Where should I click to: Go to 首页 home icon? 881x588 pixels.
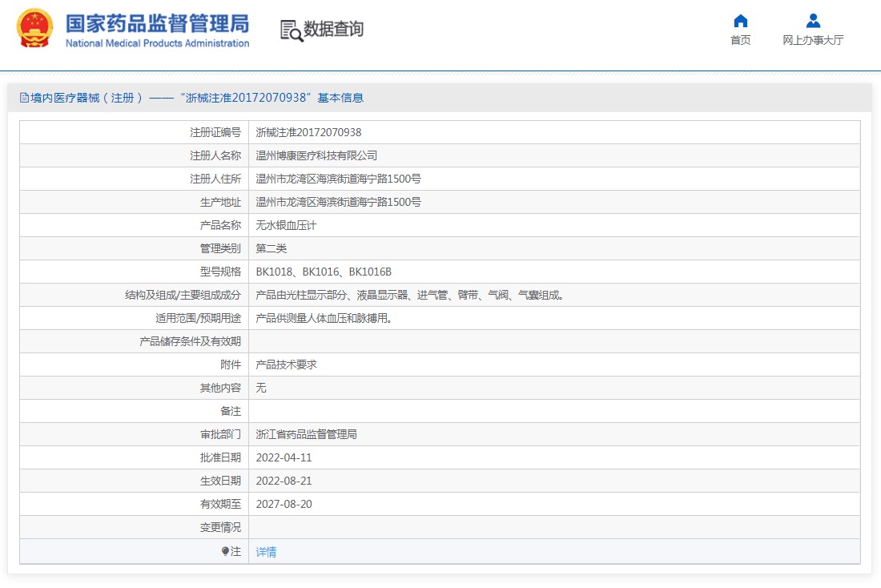coord(741,22)
